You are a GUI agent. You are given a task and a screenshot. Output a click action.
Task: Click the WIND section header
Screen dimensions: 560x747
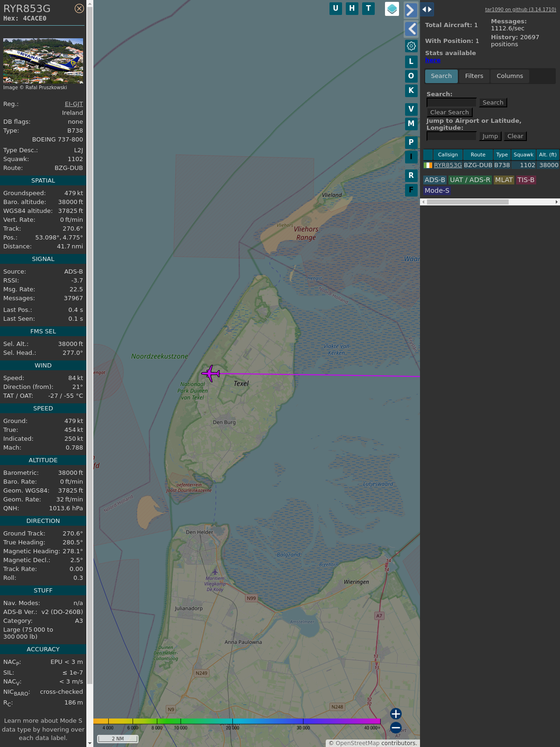coord(43,366)
